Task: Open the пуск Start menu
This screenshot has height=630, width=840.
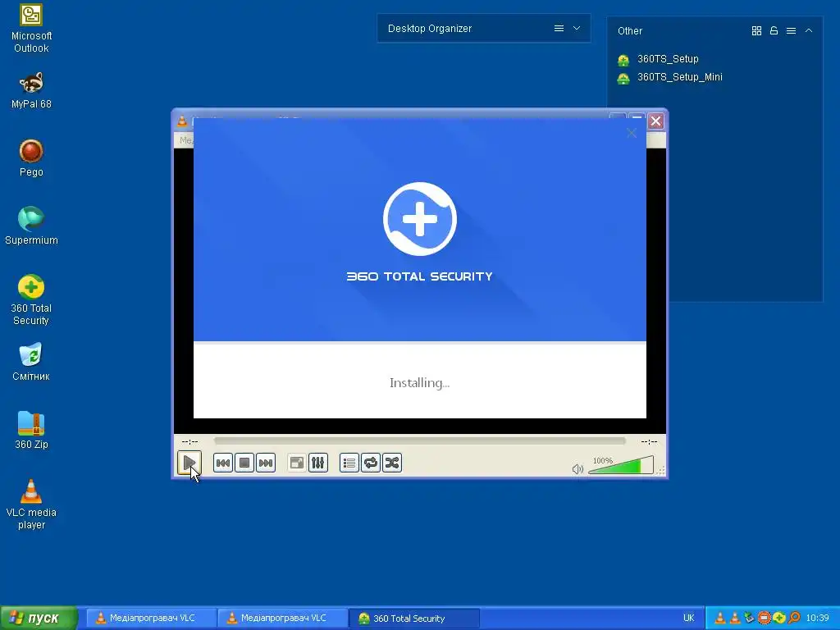Action: 39,619
